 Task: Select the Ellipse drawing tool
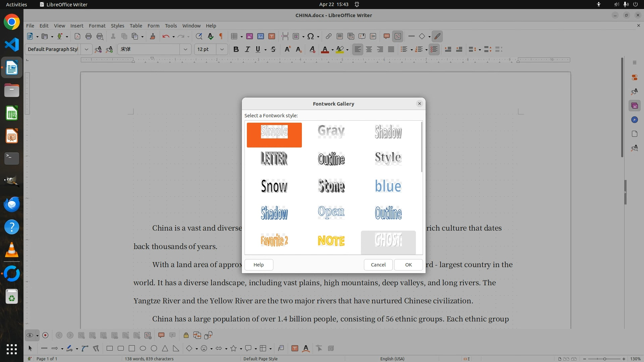(x=143, y=349)
